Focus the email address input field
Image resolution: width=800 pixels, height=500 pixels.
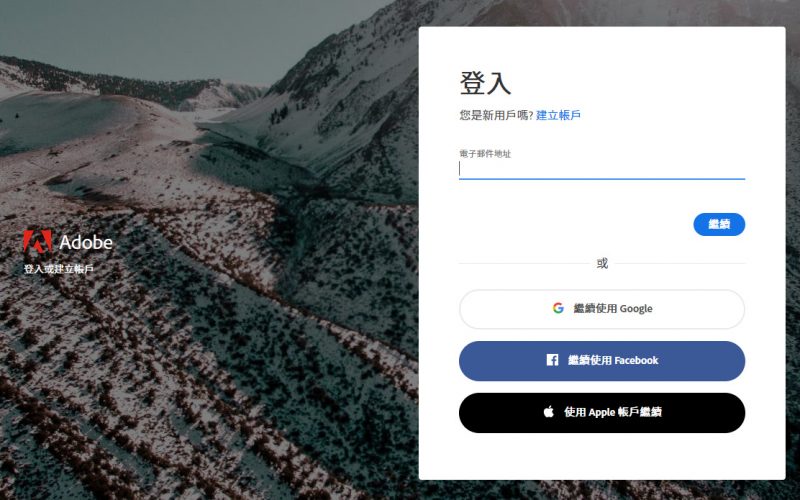point(602,169)
